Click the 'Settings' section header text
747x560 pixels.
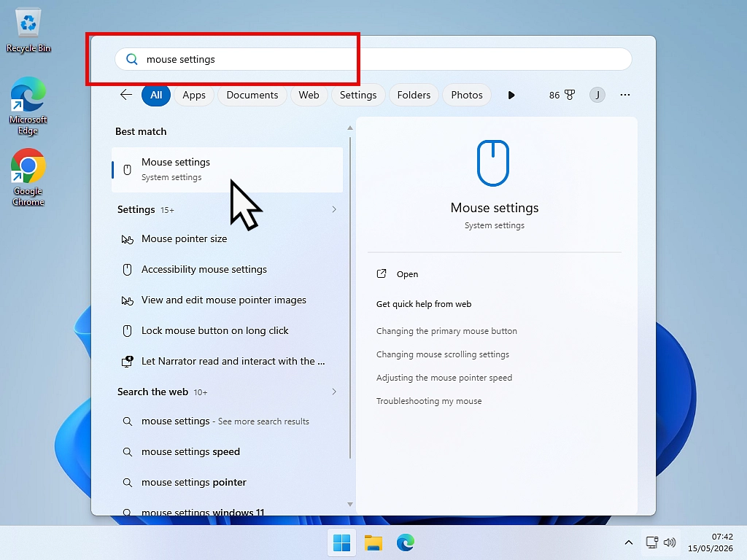tap(136, 209)
